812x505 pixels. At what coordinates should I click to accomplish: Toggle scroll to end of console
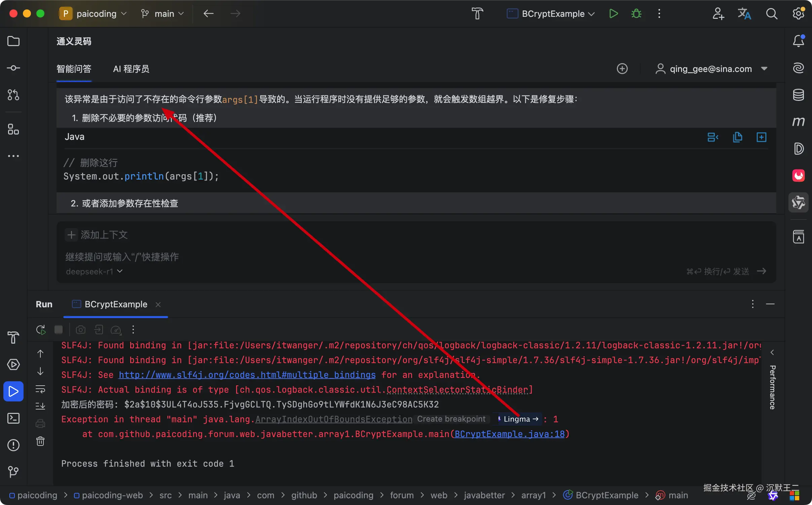[40, 406]
